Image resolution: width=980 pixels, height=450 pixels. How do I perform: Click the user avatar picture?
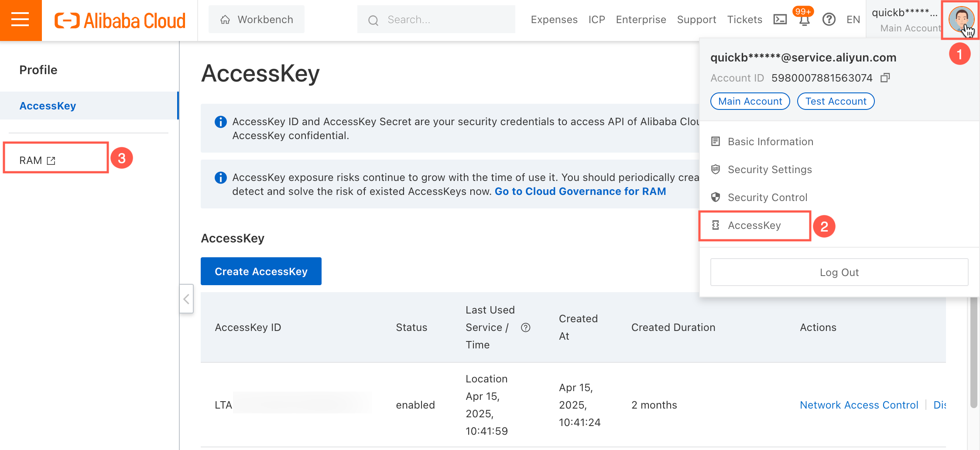pyautogui.click(x=960, y=20)
